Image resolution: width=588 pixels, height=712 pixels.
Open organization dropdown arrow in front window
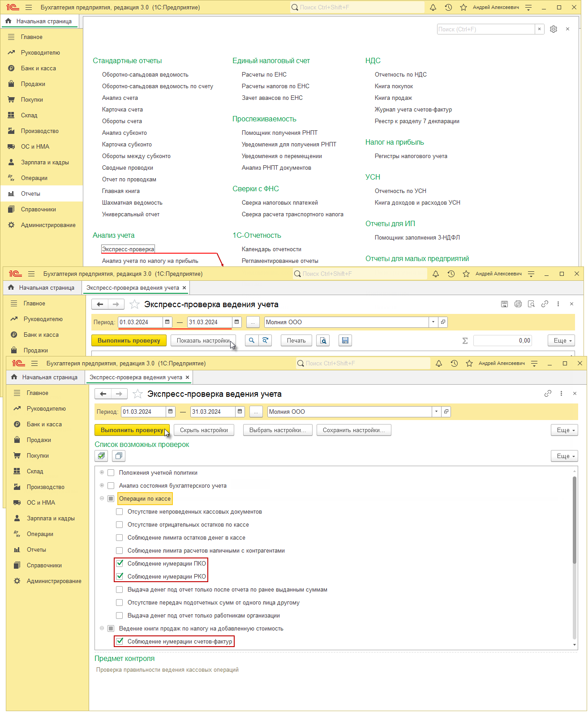pos(436,412)
